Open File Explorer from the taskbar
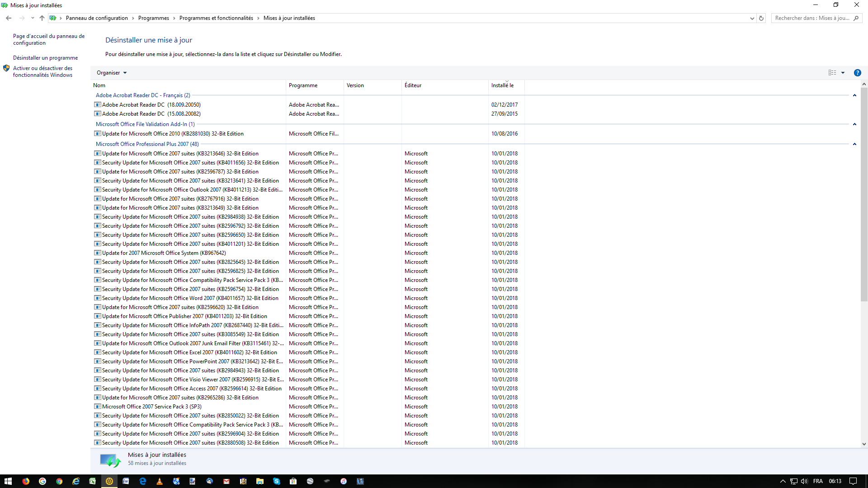This screenshot has height=488, width=868. pyautogui.click(x=260, y=481)
